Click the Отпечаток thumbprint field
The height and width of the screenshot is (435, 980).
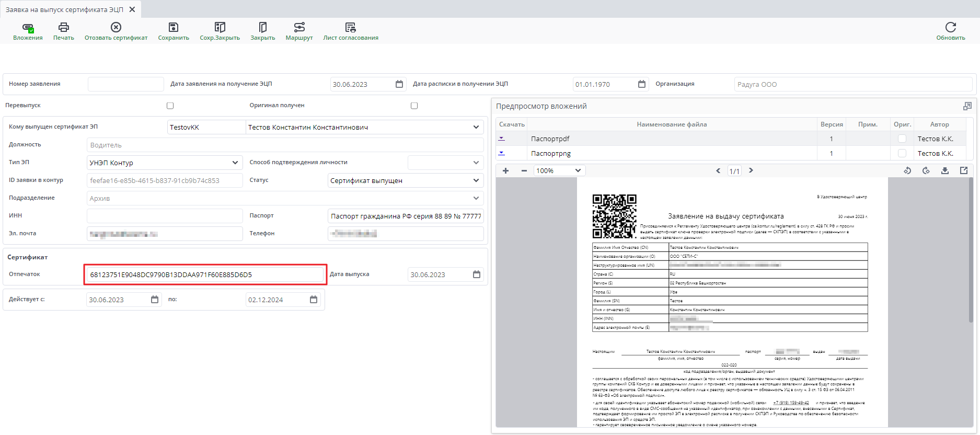click(x=205, y=274)
